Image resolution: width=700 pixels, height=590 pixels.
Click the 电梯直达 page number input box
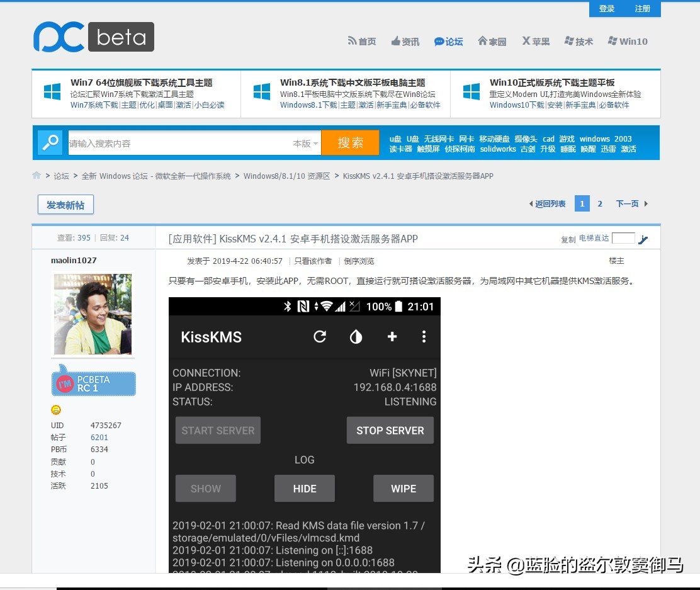(623, 239)
